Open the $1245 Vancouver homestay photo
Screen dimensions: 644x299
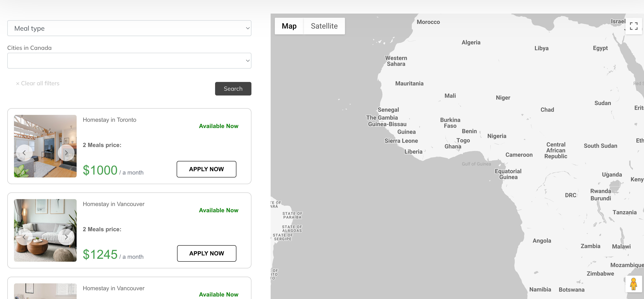pos(45,230)
